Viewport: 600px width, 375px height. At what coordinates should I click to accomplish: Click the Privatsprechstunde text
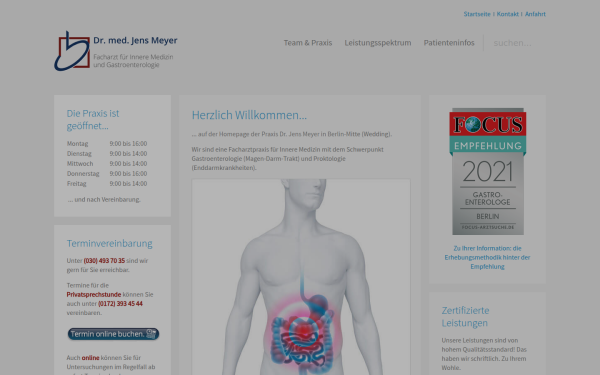tap(94, 294)
